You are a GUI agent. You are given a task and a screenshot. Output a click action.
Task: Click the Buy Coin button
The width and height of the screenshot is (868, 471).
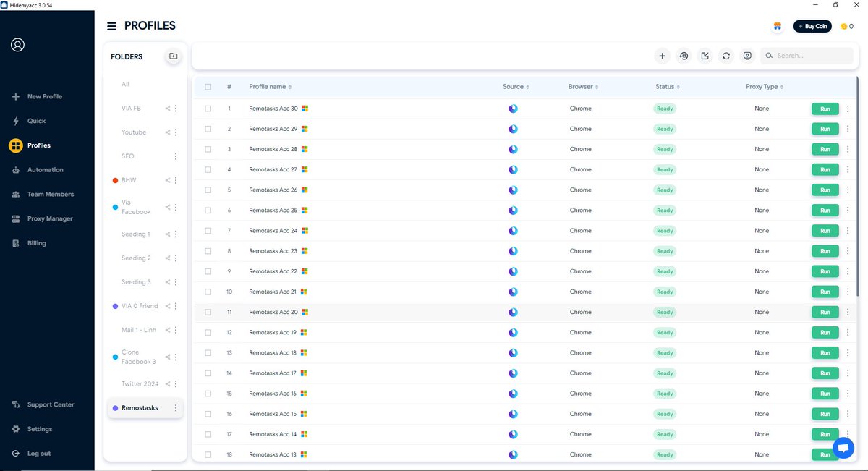812,26
